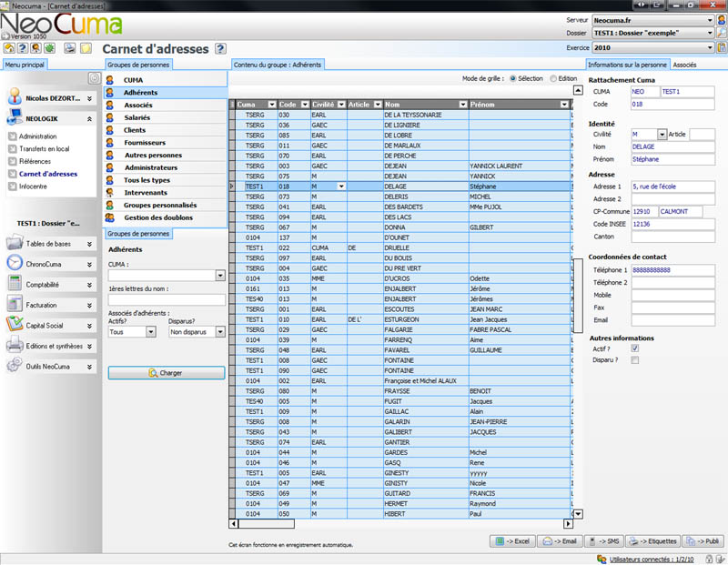The width and height of the screenshot is (728, 565).
Task: Toggle the Disparu checkbox
Action: tap(634, 359)
